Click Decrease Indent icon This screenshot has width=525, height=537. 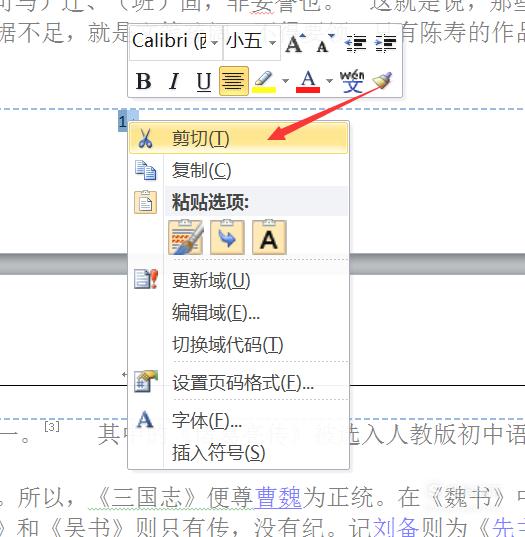pyautogui.click(x=355, y=43)
